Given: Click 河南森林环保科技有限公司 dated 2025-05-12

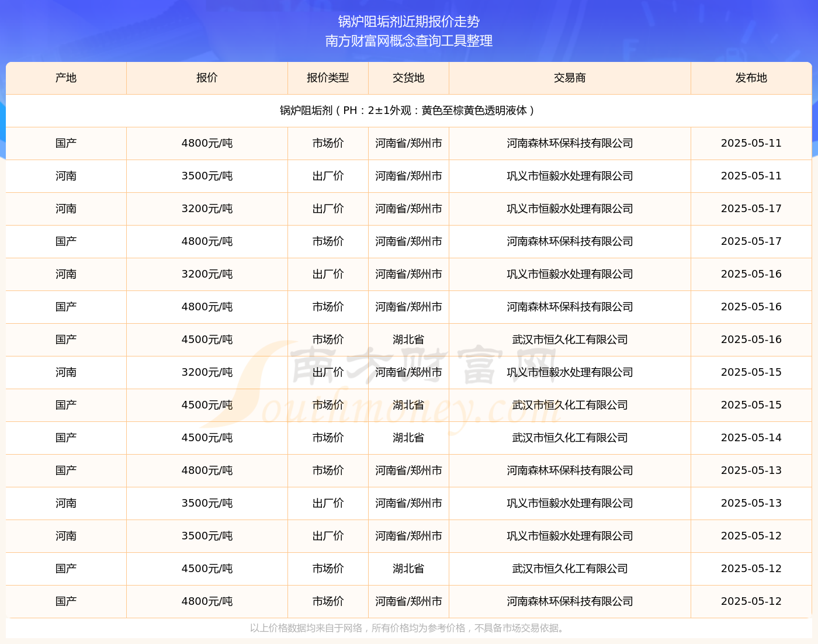Looking at the screenshot, I should 570,601.
